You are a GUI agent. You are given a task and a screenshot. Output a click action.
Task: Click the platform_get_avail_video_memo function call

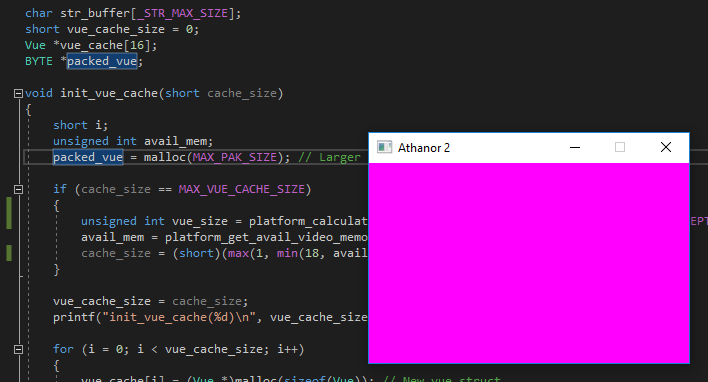click(x=266, y=238)
